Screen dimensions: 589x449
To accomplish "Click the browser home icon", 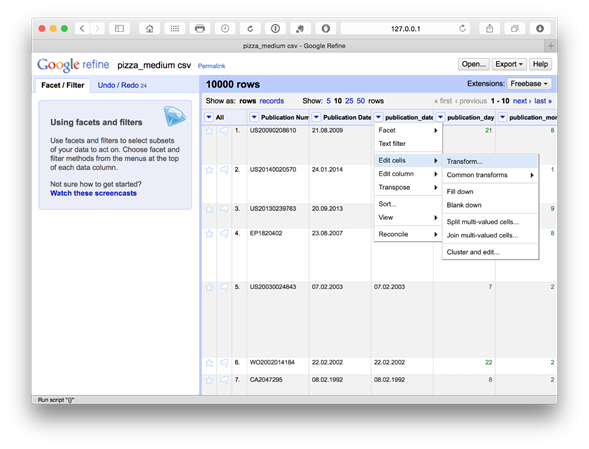I will click(150, 29).
